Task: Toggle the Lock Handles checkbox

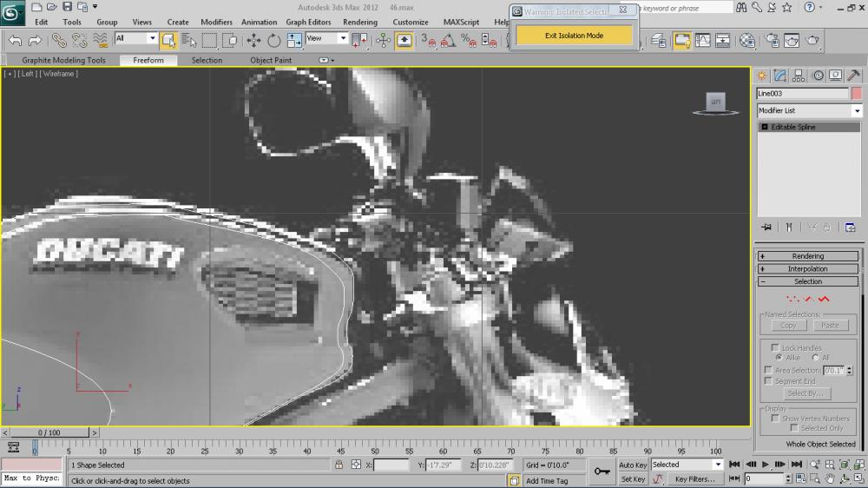Action: coord(775,347)
